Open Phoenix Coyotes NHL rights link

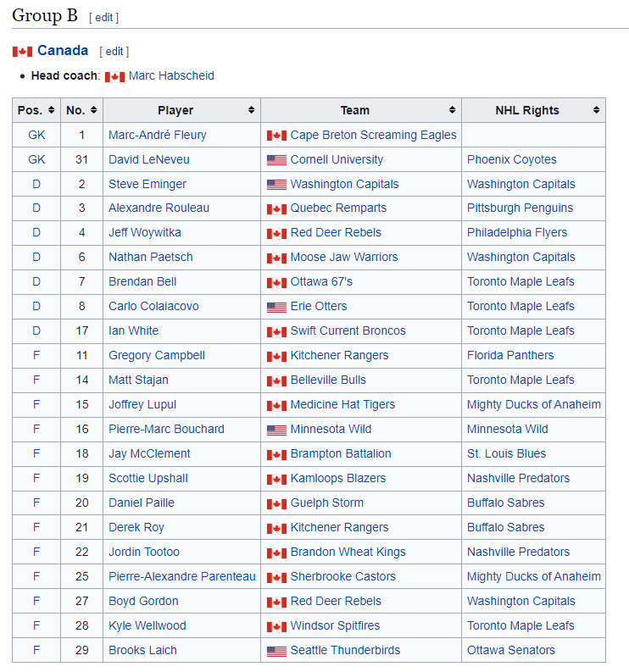pyautogui.click(x=512, y=160)
